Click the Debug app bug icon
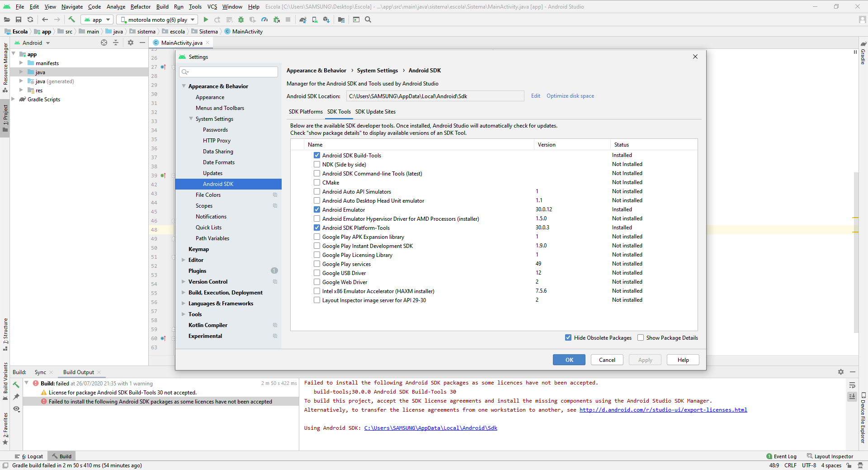Screen dimensions: 868x470 (x=241, y=19)
